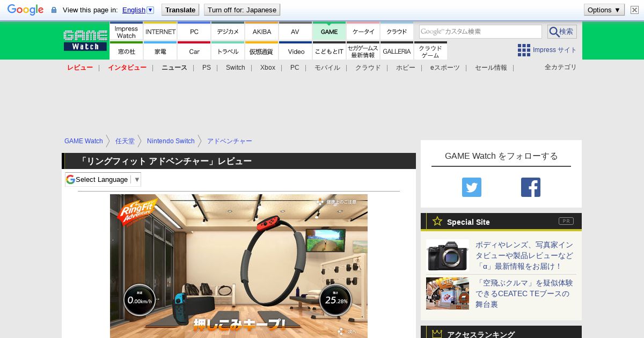This screenshot has height=338, width=644.
Task: Open the Twitter follow icon
Action: point(472,187)
